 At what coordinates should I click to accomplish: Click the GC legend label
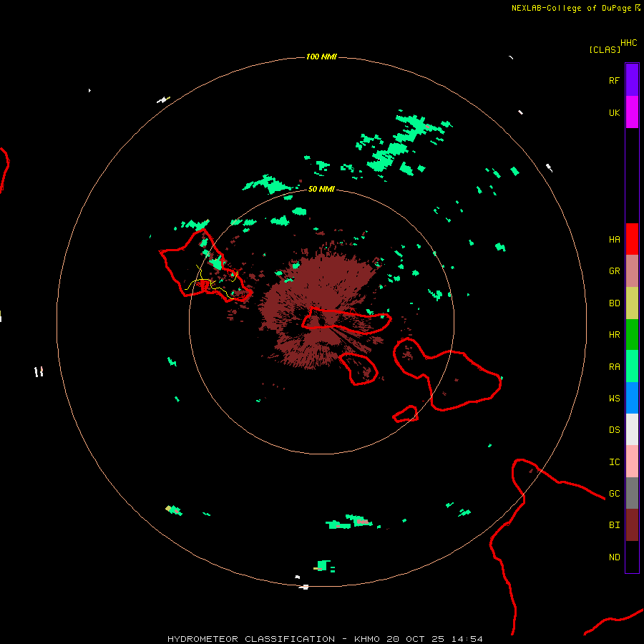tap(614, 494)
